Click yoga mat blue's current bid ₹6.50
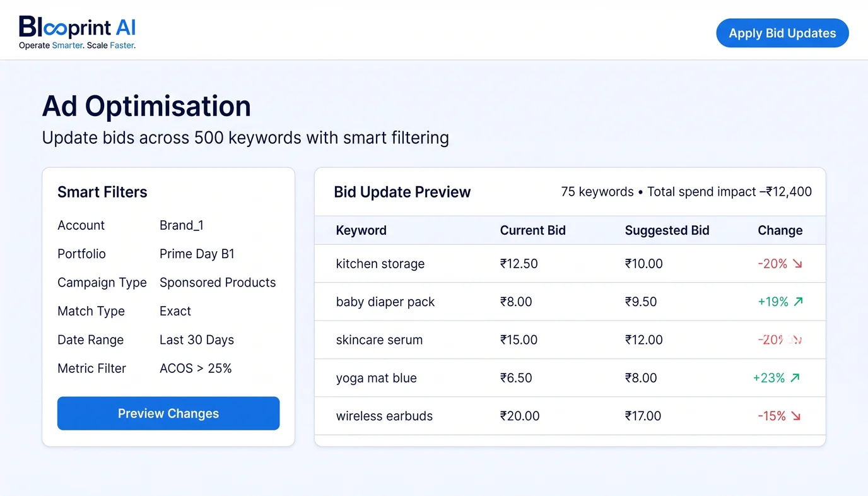The height and width of the screenshot is (496, 868). tap(516, 378)
